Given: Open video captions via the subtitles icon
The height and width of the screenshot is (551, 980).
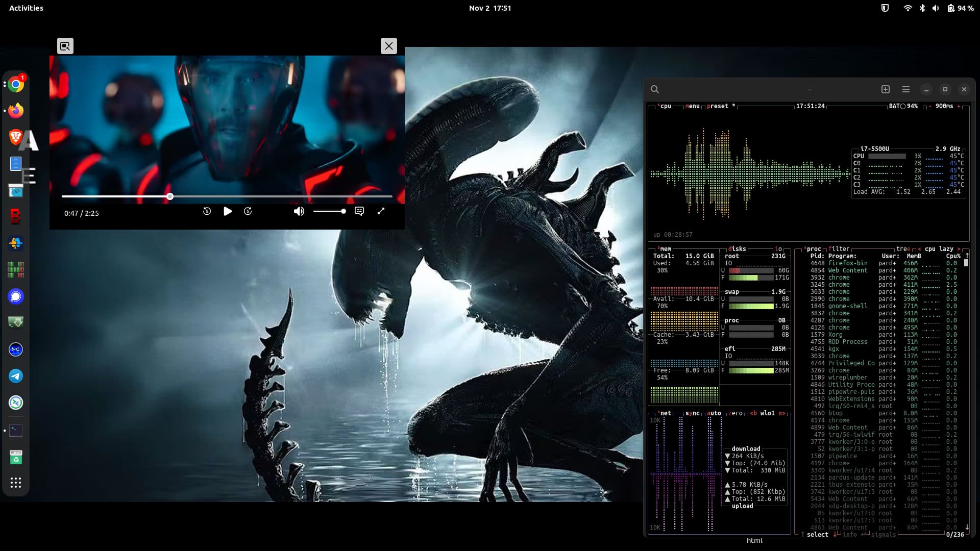Looking at the screenshot, I should [x=359, y=211].
